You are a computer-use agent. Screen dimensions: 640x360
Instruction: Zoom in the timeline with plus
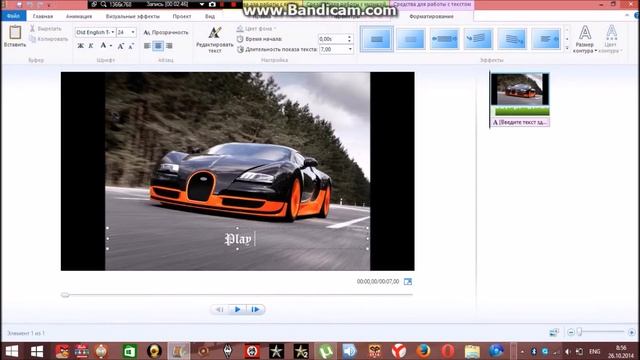631,333
